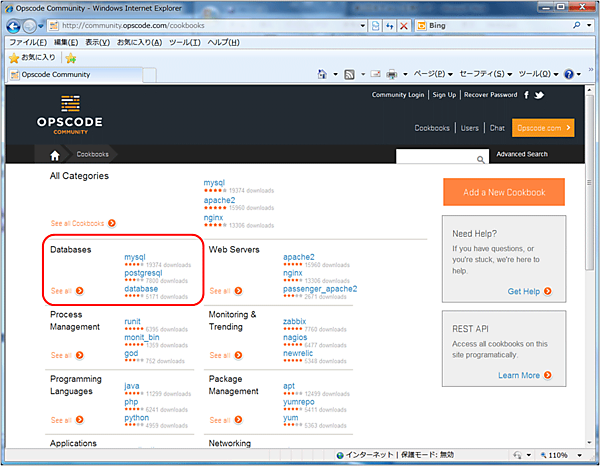Click the printer icon in command bar
Screen dimensions: 600x466
[x=392, y=75]
